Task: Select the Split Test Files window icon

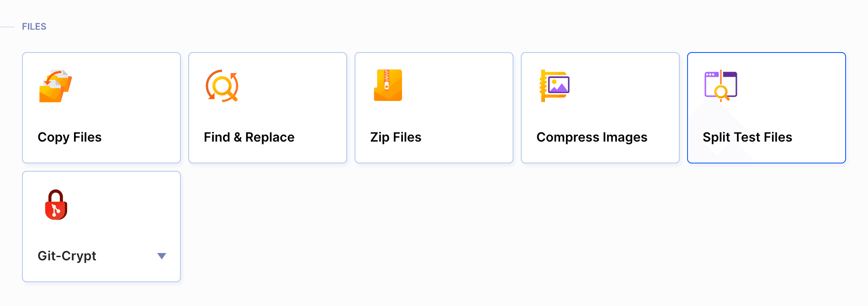Action: [721, 85]
